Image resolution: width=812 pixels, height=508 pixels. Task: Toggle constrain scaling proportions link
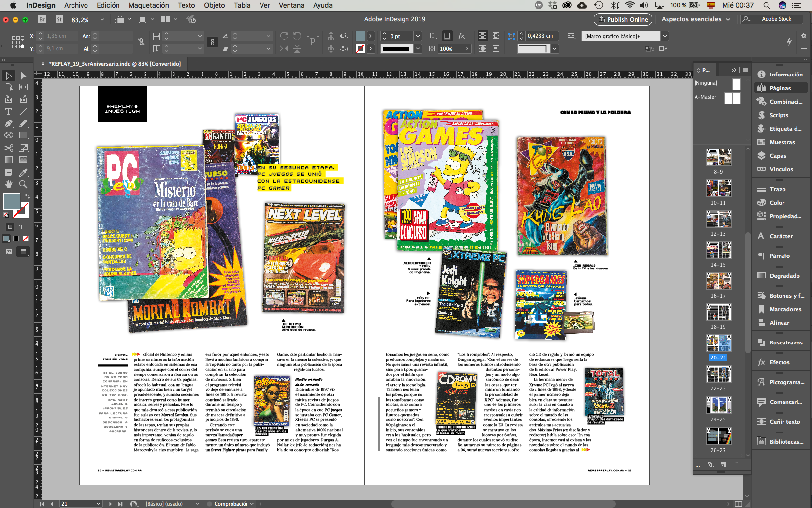coord(212,42)
